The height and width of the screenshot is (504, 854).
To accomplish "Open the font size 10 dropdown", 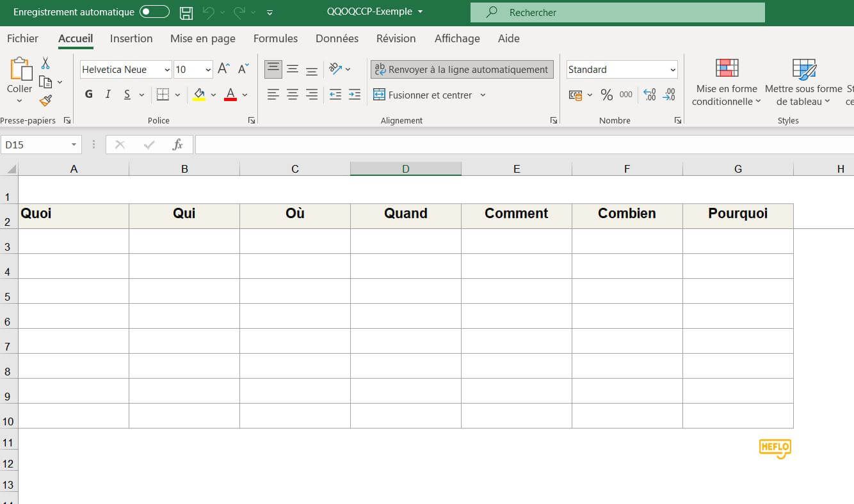I will coord(208,70).
